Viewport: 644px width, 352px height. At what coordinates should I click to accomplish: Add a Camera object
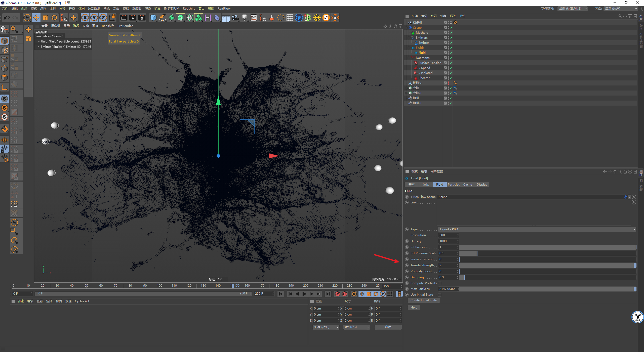[235, 18]
